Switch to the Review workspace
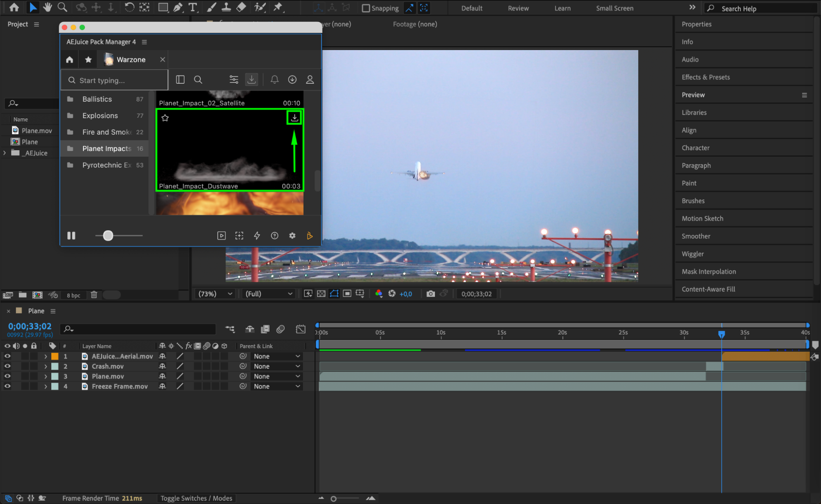821x504 pixels. pyautogui.click(x=518, y=8)
